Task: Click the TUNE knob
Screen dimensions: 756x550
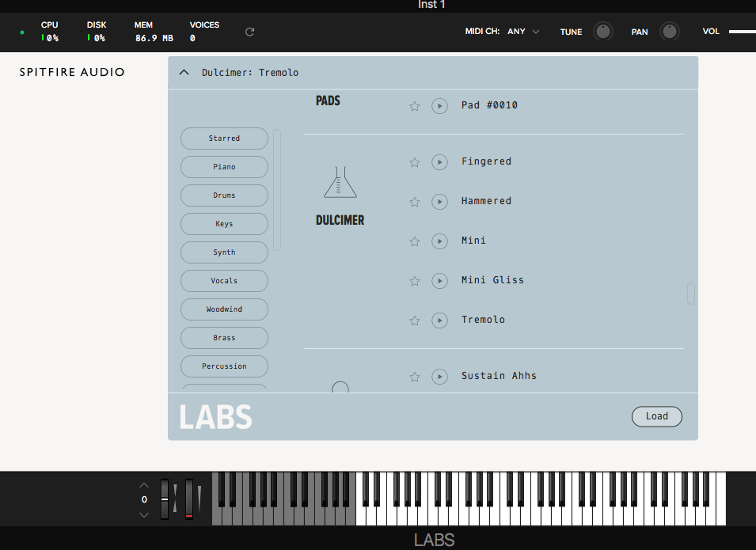Action: (x=602, y=32)
